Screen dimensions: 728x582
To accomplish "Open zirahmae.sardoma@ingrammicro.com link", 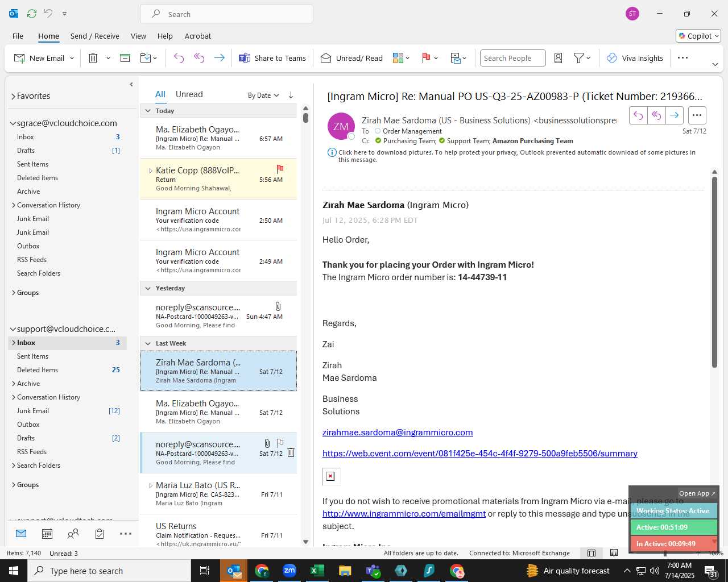I will coord(398,433).
